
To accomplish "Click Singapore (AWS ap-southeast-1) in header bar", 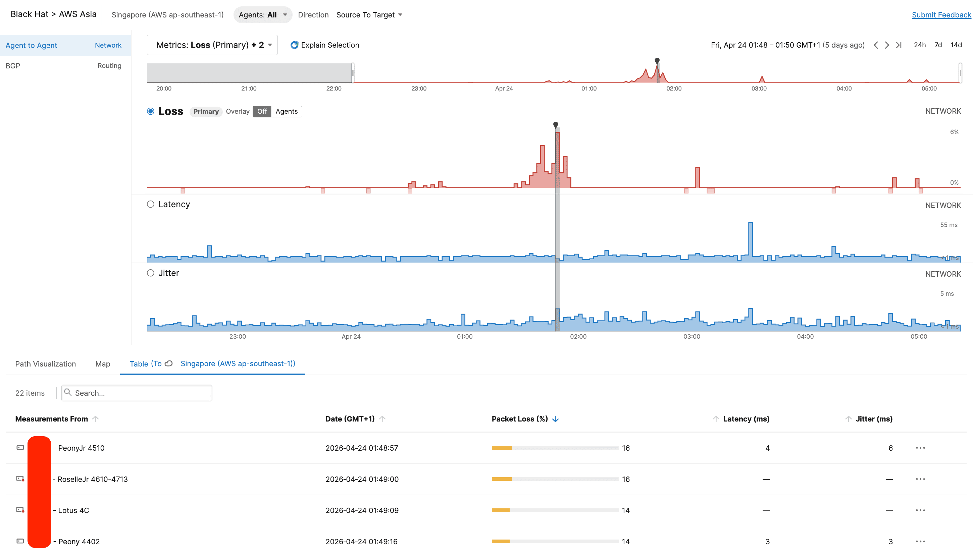I will click(x=167, y=15).
